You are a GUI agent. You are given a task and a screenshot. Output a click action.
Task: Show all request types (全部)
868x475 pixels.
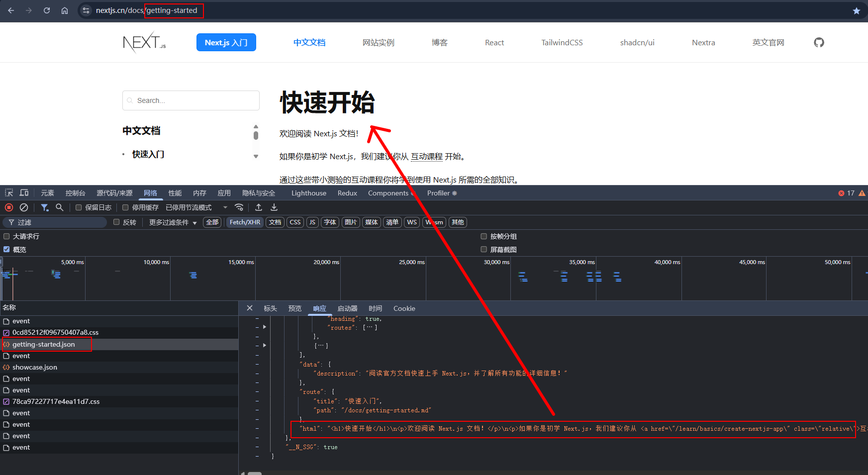coord(212,222)
